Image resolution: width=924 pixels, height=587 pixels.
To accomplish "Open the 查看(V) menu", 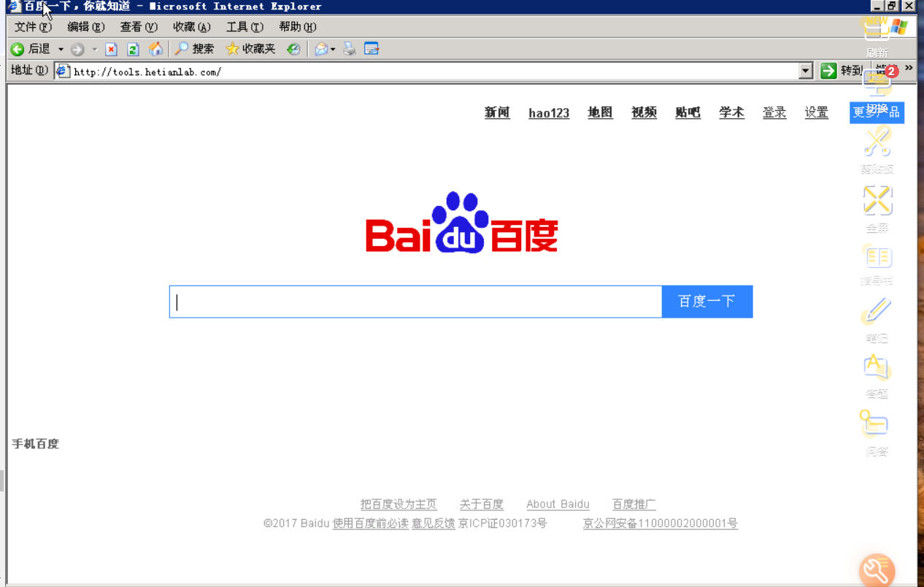I will (x=139, y=27).
